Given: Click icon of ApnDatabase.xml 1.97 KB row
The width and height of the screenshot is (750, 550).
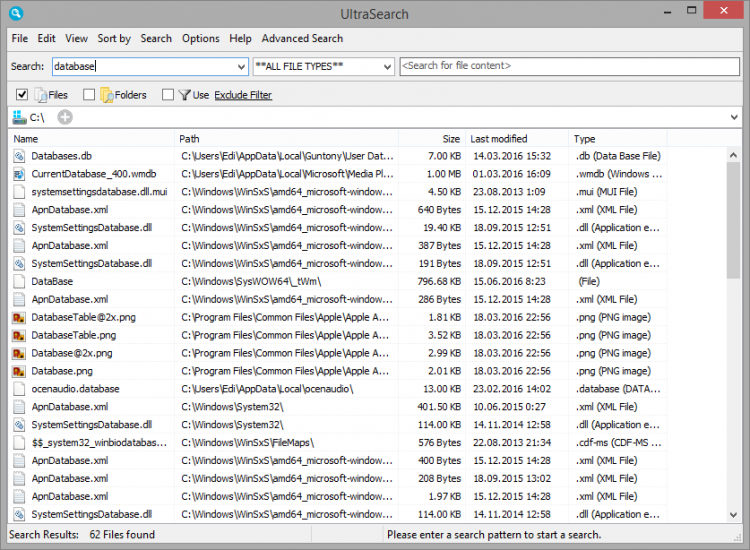Looking at the screenshot, I should [x=19, y=496].
